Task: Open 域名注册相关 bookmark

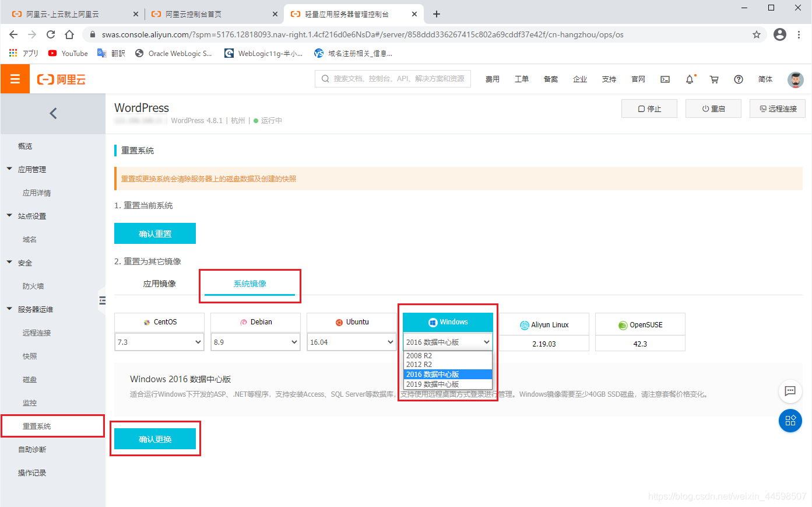Action: (x=353, y=53)
